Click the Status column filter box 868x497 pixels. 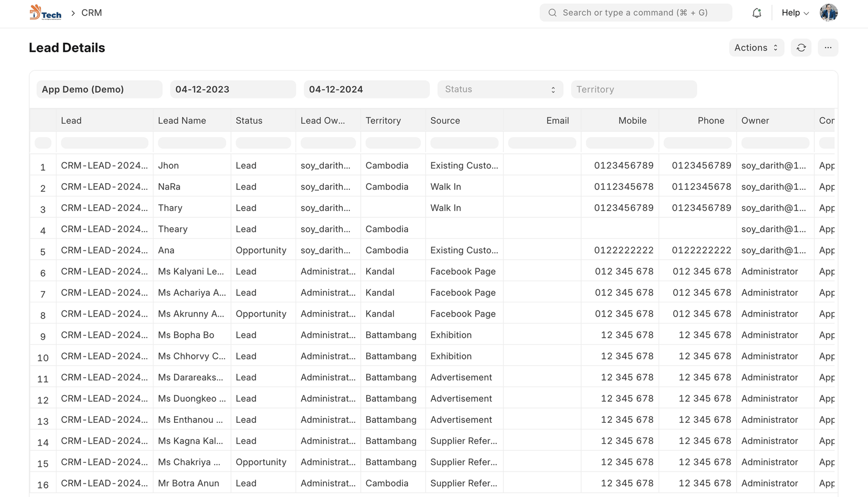click(263, 143)
